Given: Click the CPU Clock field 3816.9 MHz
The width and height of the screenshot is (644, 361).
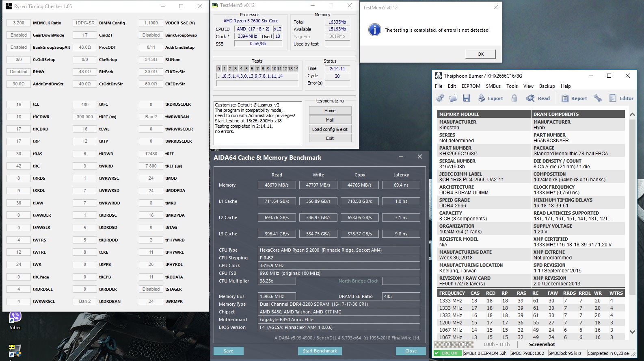Looking at the screenshot, I should (x=339, y=265).
